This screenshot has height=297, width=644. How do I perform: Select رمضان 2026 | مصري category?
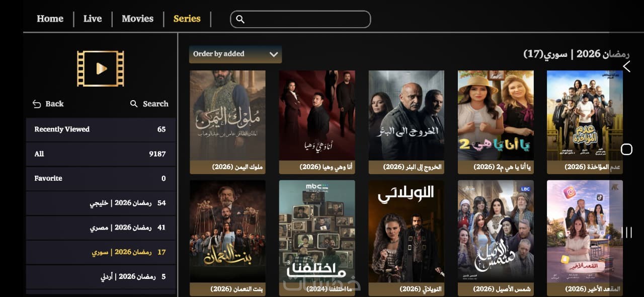(x=101, y=228)
